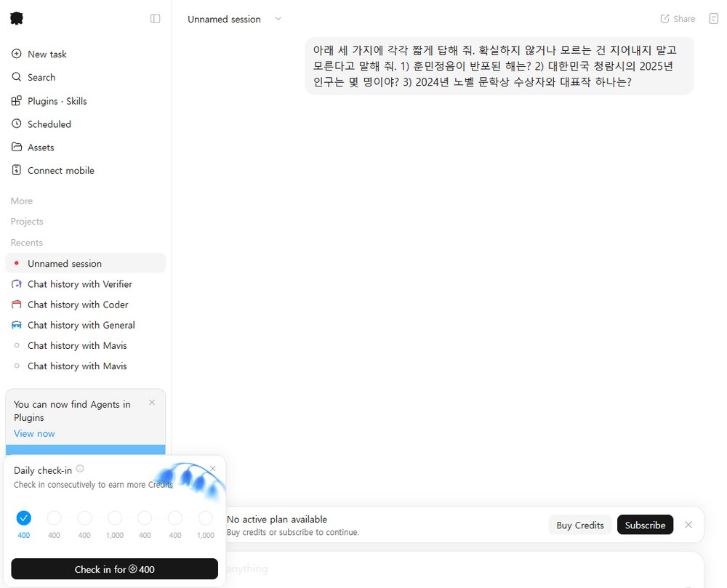Click the red dot beside Unnamed session
This screenshot has height=588, width=727.
tap(17, 263)
